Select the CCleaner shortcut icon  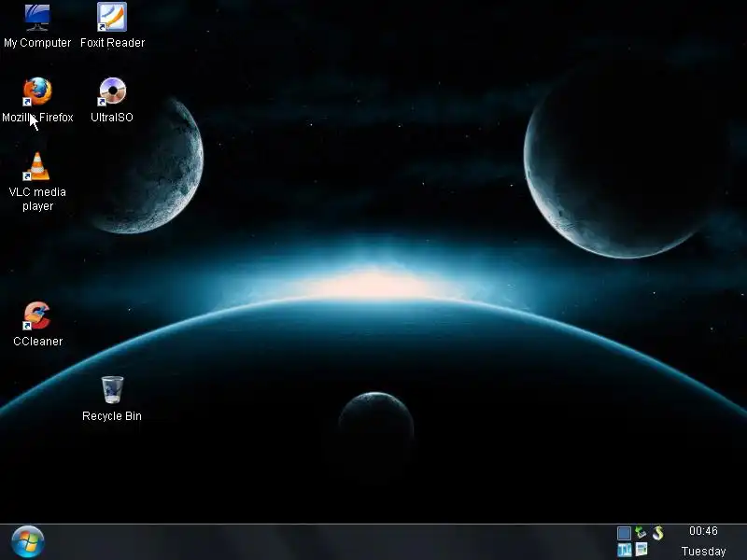coord(36,315)
